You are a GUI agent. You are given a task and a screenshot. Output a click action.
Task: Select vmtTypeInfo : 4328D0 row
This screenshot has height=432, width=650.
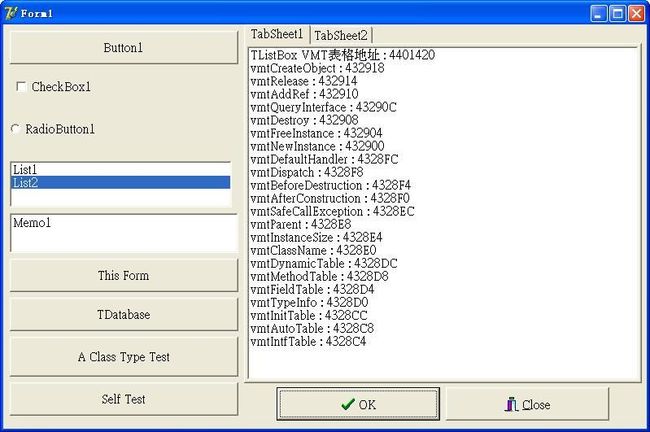[443, 303]
